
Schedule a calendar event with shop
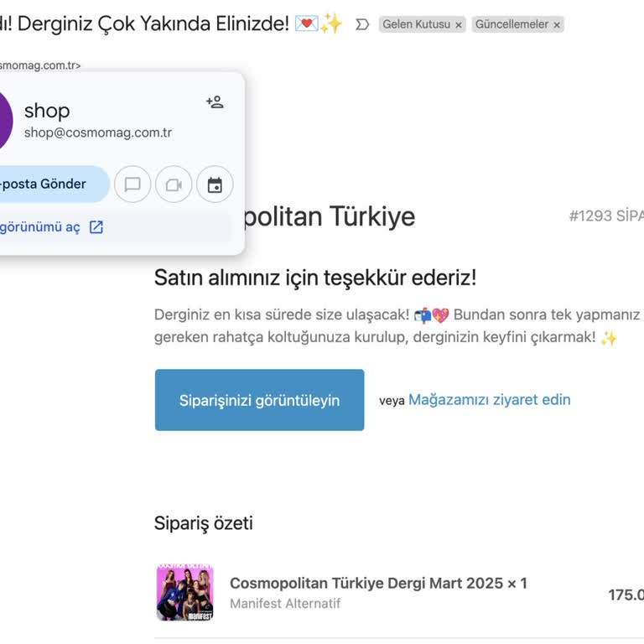coord(215,184)
